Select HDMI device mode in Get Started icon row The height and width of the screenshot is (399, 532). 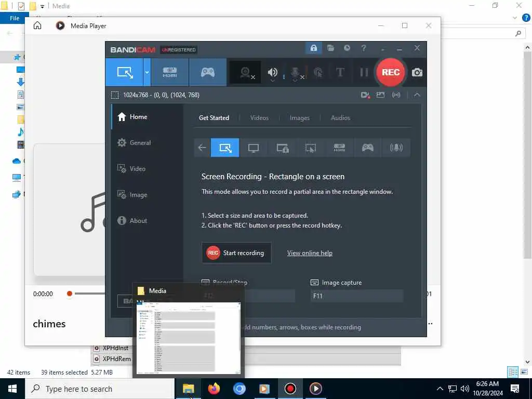coord(339,148)
